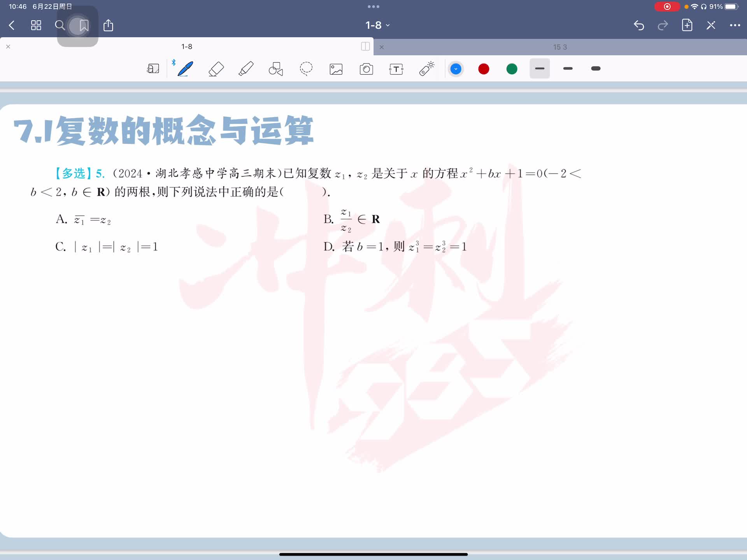Screen dimensions: 747x560
Task: Toggle split view on 1-8 tab
Action: [x=365, y=47]
